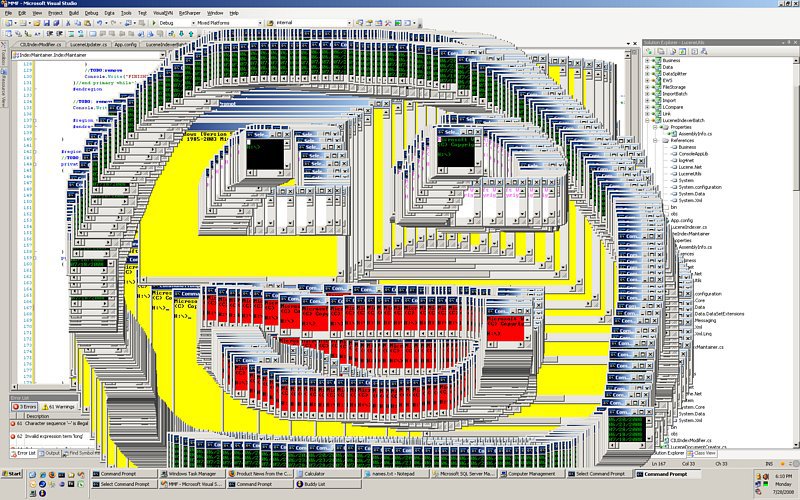Image resolution: width=800 pixels, height=500 pixels.
Task: Select the LCompare project node
Action: [x=672, y=107]
